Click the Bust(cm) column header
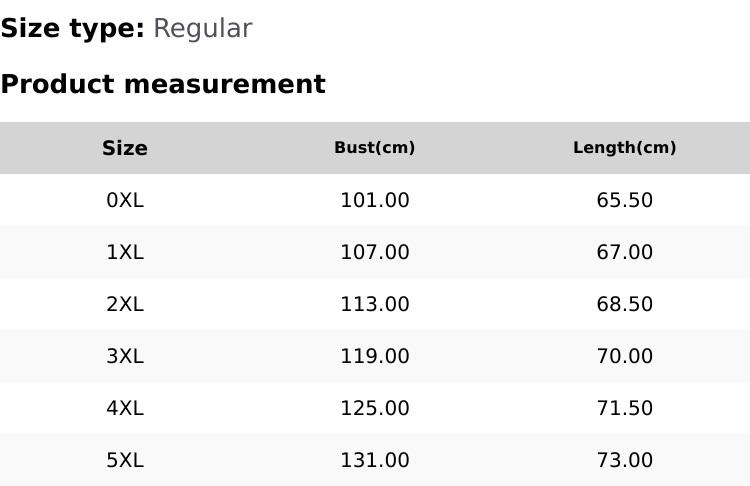Screen dimensions: 750x486 click(375, 148)
